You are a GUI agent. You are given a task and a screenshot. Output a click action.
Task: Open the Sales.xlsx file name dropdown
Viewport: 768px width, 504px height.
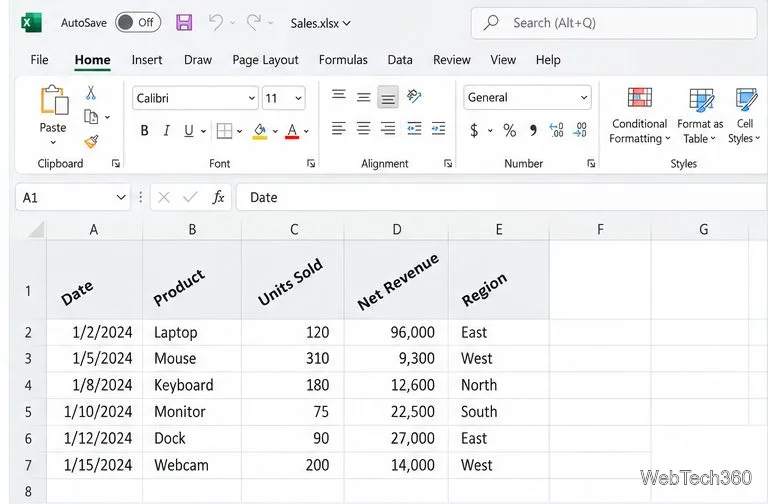320,23
